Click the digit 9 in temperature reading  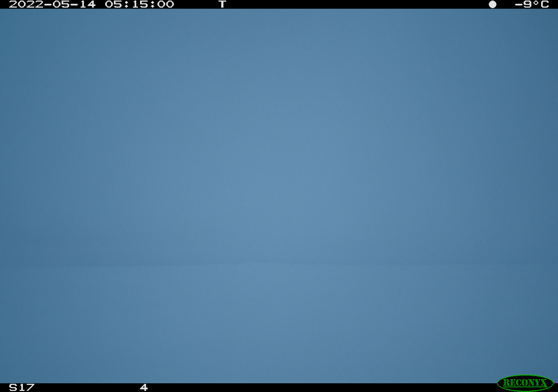(x=527, y=4)
